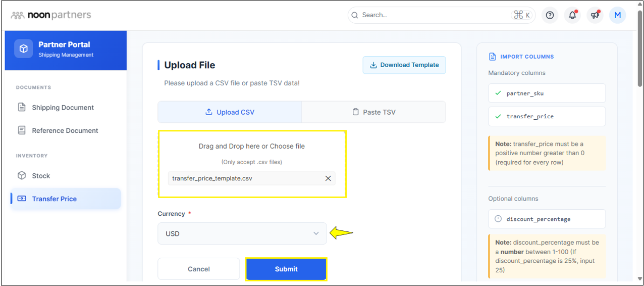Switch to the Paste TSV tab
This screenshot has width=644, height=286.
coord(373,112)
